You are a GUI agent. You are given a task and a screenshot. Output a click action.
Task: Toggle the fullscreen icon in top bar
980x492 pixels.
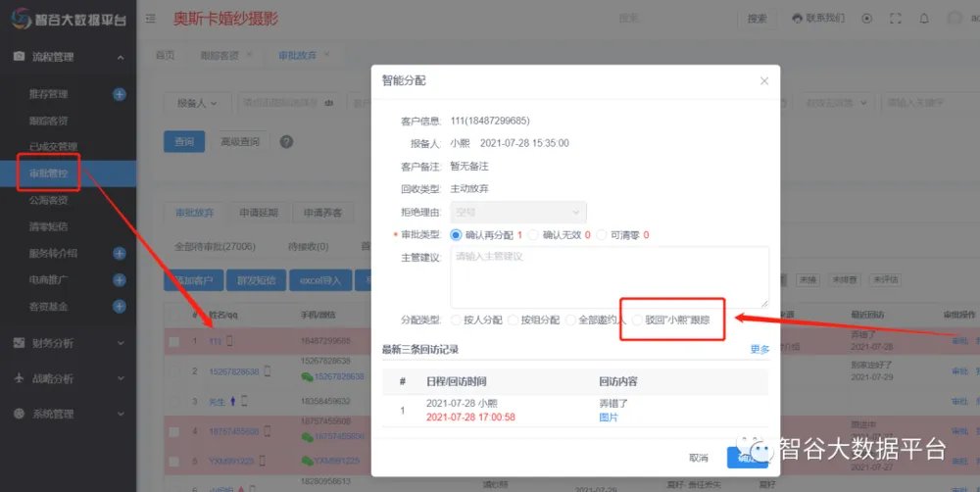click(x=895, y=19)
